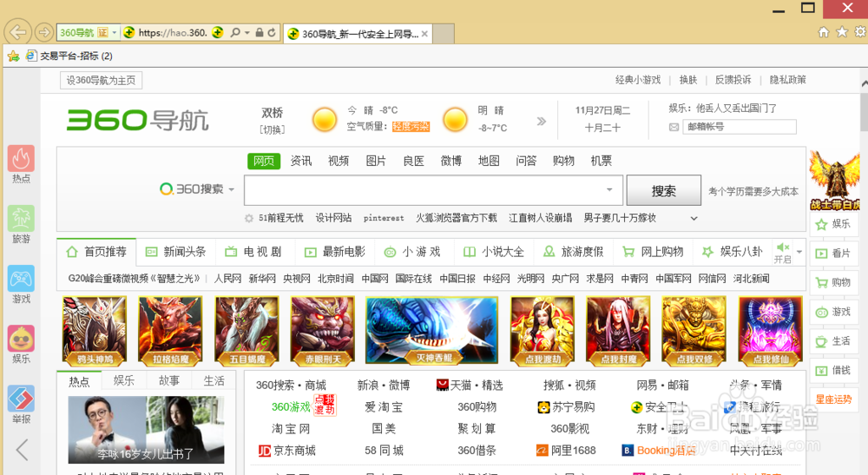Close the 360导航 browser tab
868x475 pixels.
pos(424,34)
